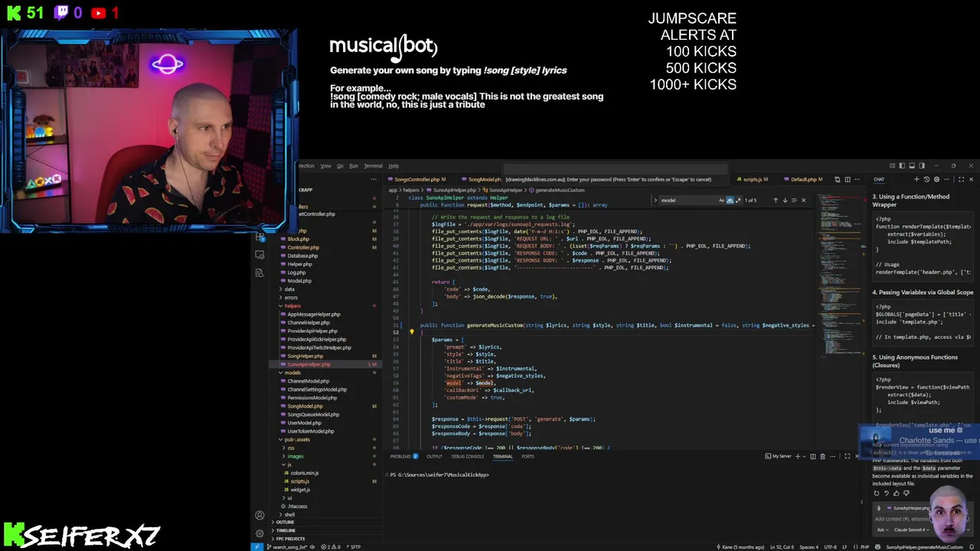Open the Terminal menu
Viewport: 980px width, 551px height.
373,166
